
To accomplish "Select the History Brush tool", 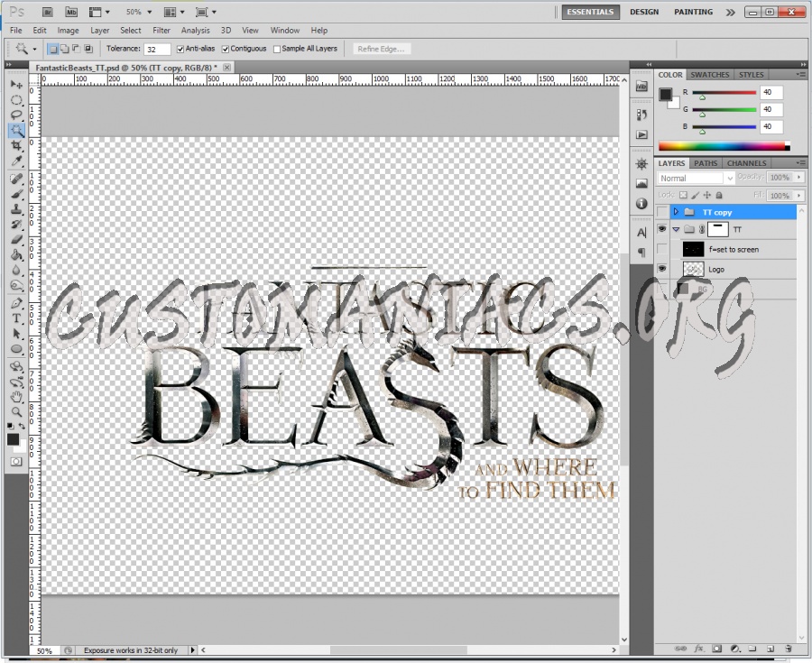I will point(16,225).
